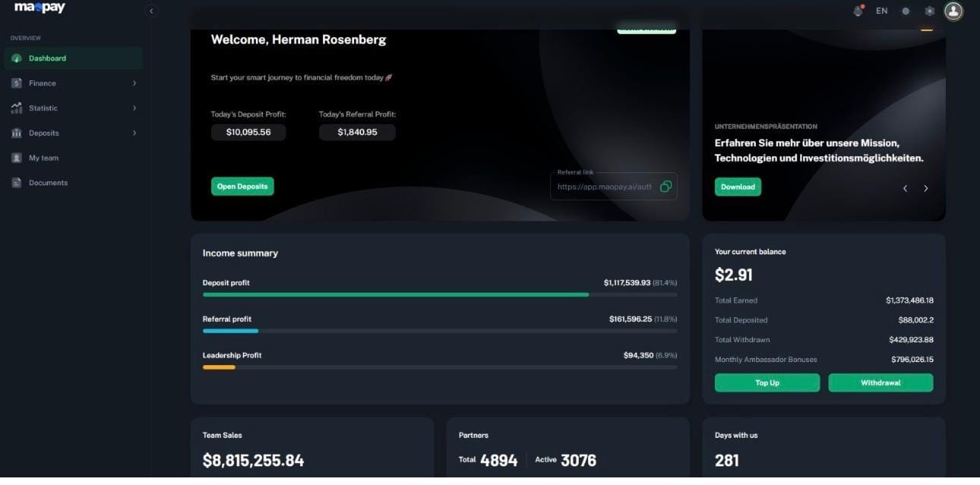Collapse the sidebar with the arrow button
The height and width of the screenshot is (485, 980).
[151, 11]
